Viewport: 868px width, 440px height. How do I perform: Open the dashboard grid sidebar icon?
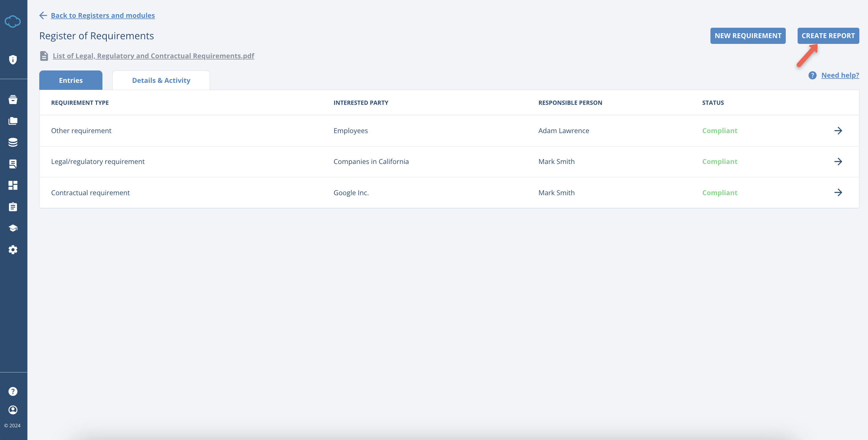click(x=13, y=185)
